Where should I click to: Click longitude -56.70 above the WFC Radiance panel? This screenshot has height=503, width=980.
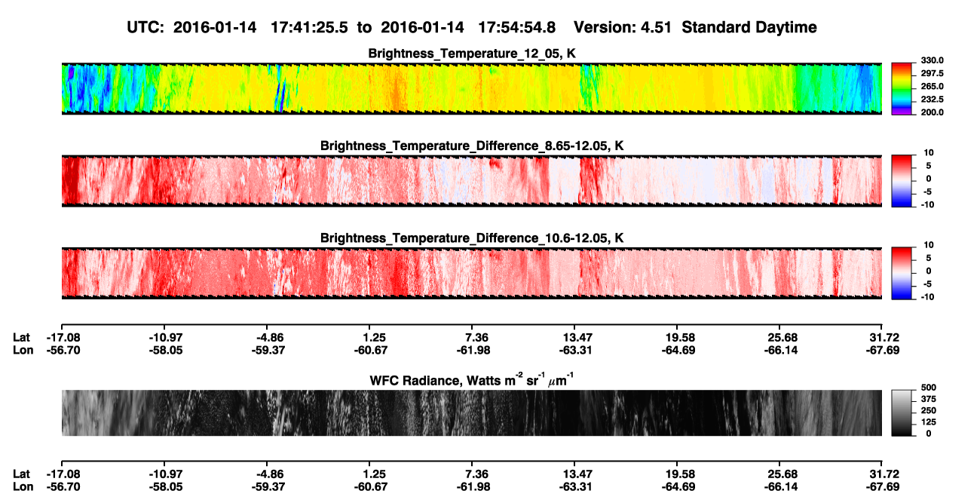tap(63, 350)
